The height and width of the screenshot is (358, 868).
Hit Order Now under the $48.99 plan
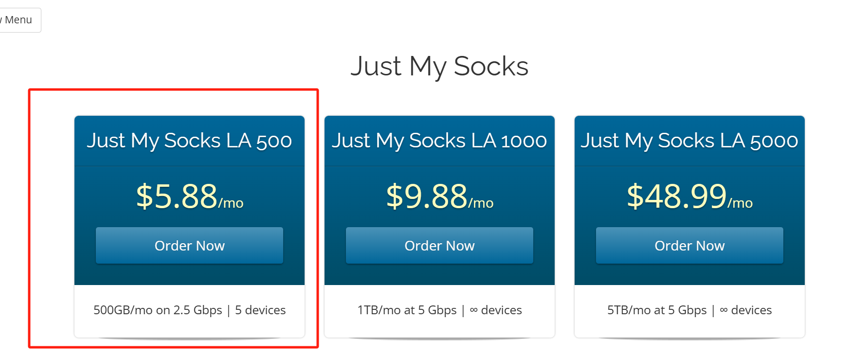point(689,246)
